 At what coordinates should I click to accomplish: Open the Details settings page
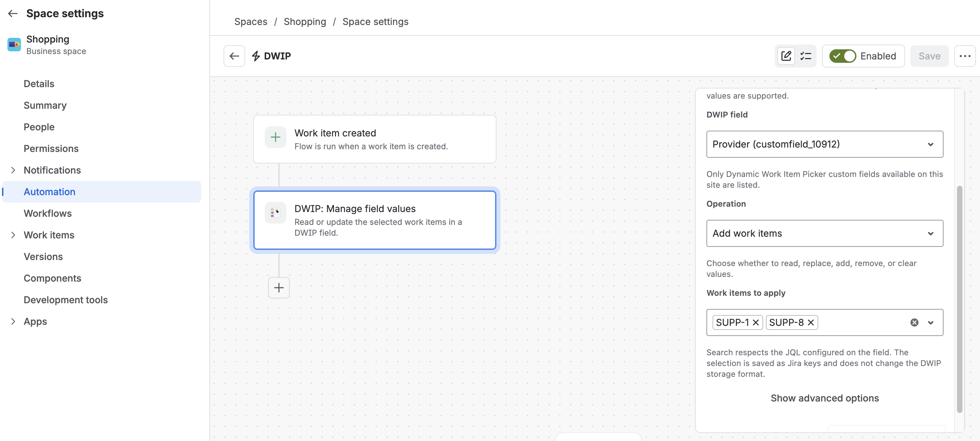click(39, 84)
